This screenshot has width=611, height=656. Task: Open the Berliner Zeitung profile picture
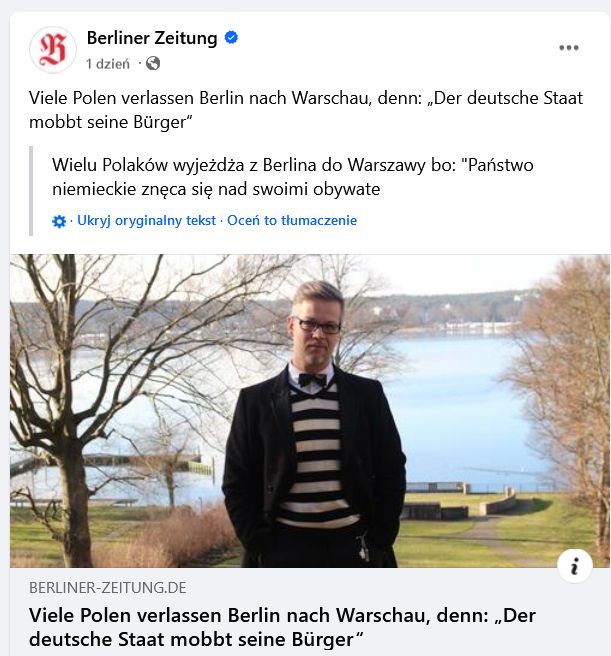click(x=53, y=50)
